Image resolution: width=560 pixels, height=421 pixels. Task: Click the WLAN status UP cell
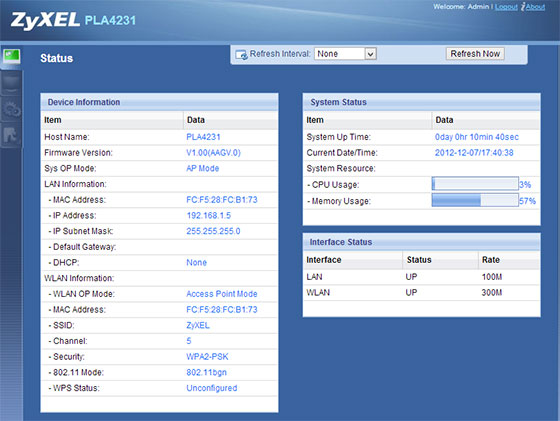click(x=411, y=292)
